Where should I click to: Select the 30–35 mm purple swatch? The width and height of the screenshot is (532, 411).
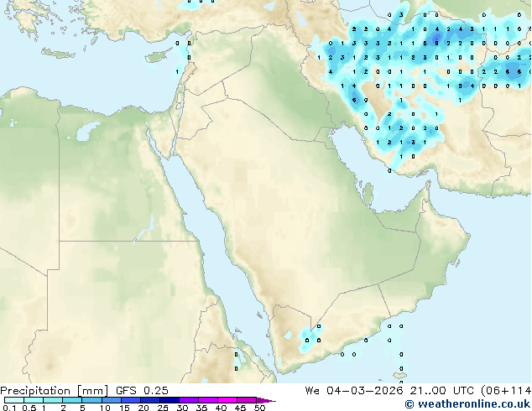pos(189,400)
